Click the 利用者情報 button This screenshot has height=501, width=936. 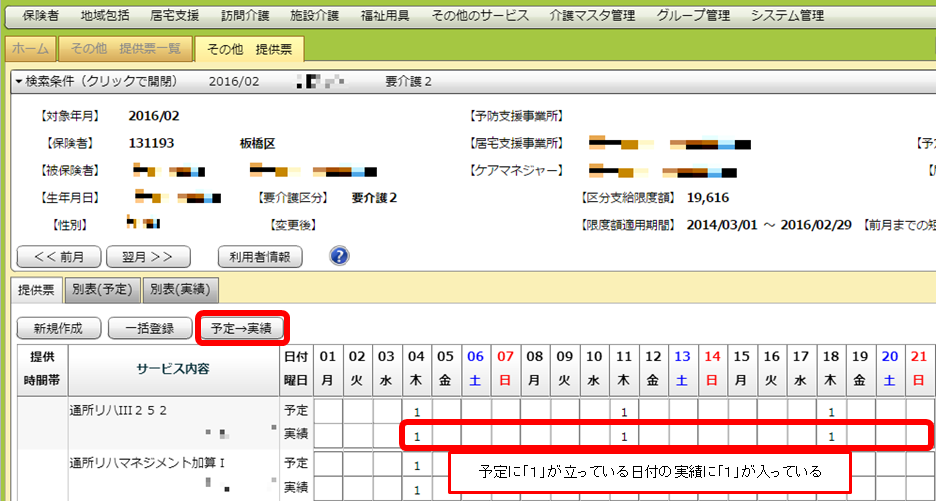tap(259, 256)
